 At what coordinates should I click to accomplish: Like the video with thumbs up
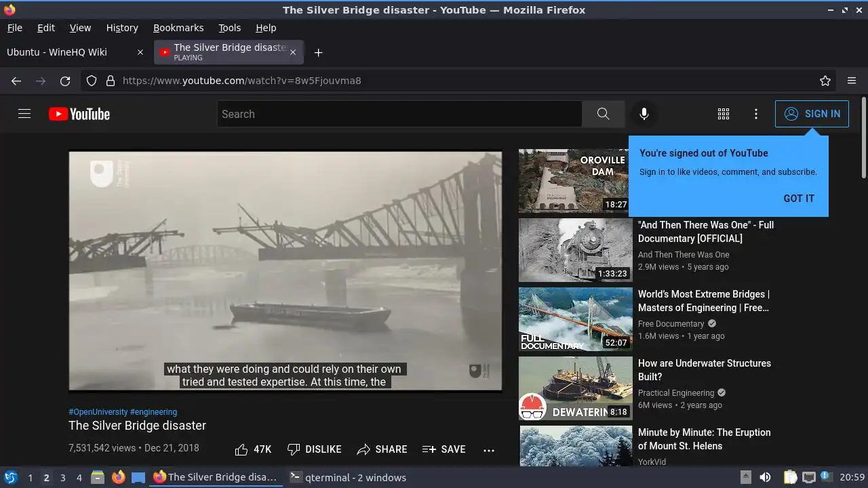coord(253,449)
